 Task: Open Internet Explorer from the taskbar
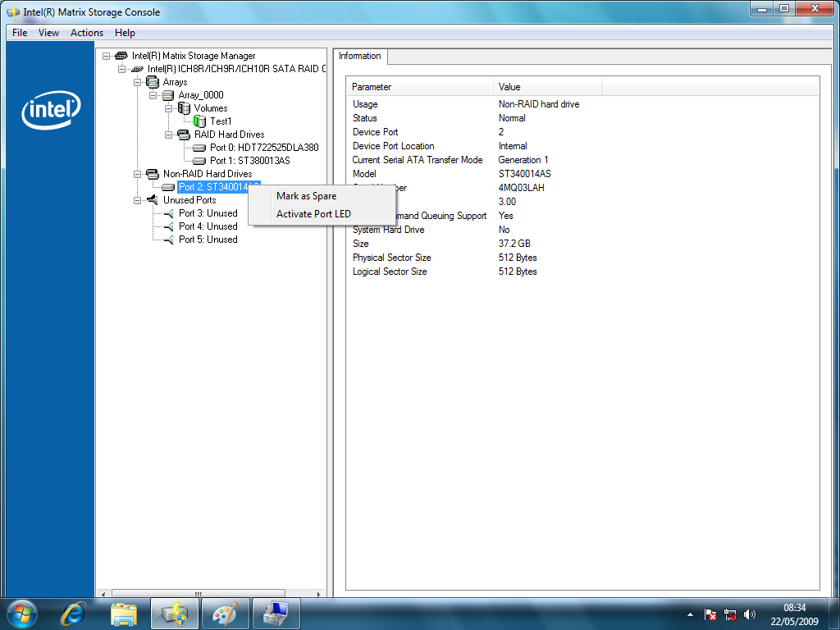(x=73, y=614)
